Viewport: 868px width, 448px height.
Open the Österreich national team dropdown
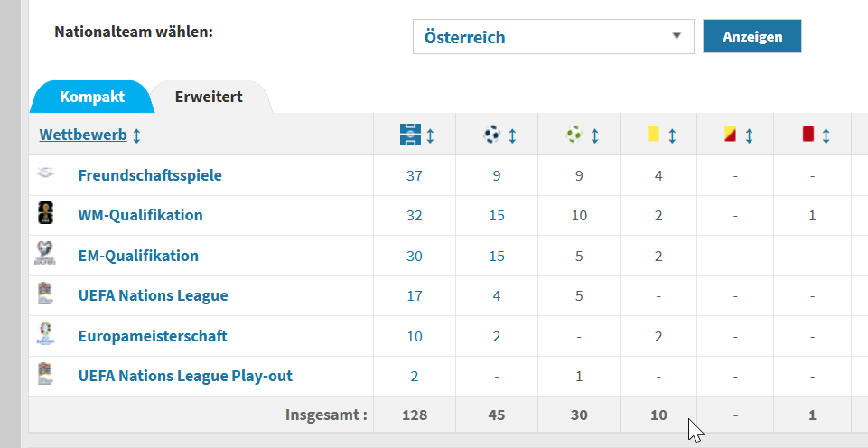click(x=553, y=37)
